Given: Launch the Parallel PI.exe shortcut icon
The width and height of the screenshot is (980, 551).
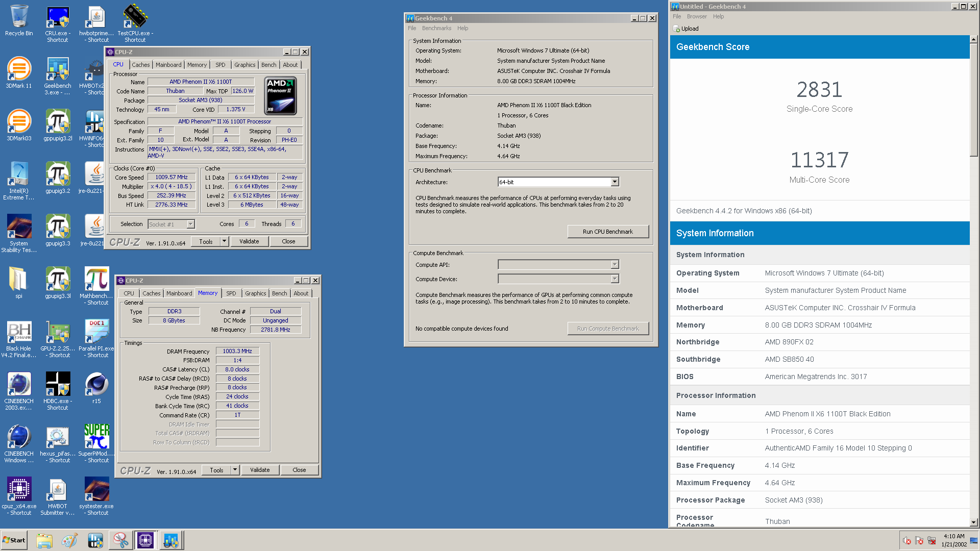Looking at the screenshot, I should (x=96, y=339).
